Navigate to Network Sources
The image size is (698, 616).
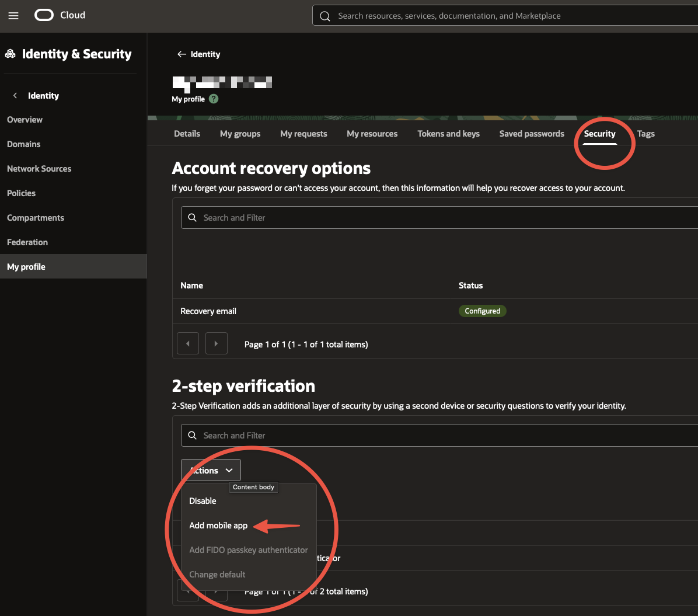click(39, 168)
